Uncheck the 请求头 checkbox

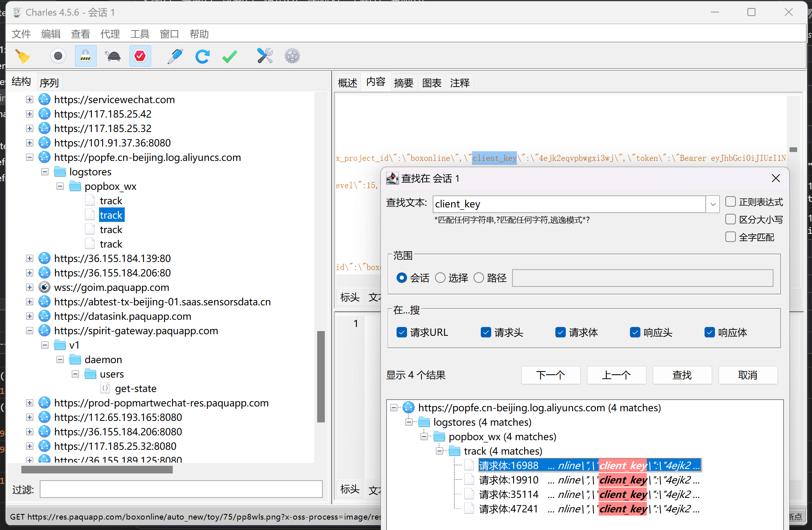(486, 332)
